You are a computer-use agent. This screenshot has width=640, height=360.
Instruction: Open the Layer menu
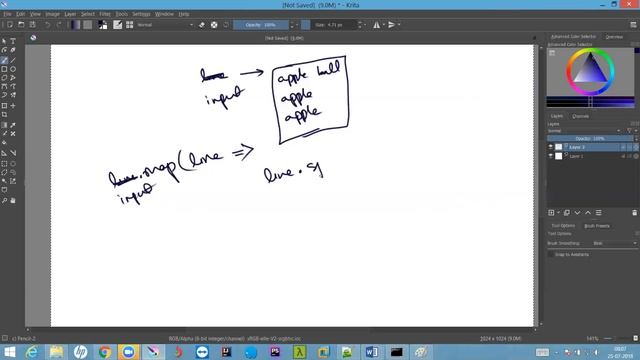coord(70,14)
